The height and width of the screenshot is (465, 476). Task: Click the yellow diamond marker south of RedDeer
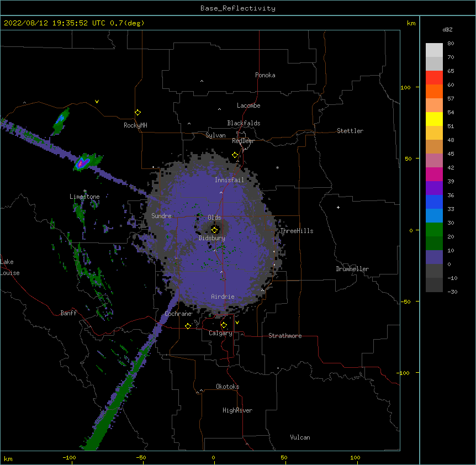(235, 155)
